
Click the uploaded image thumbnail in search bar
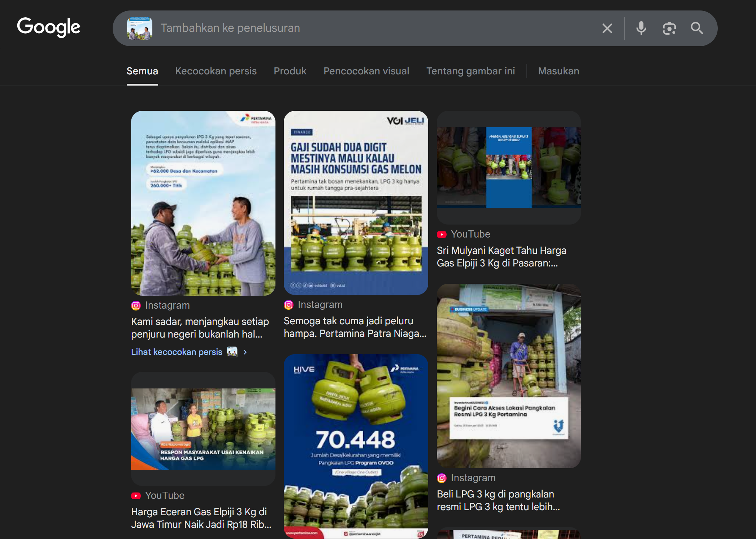[140, 28]
